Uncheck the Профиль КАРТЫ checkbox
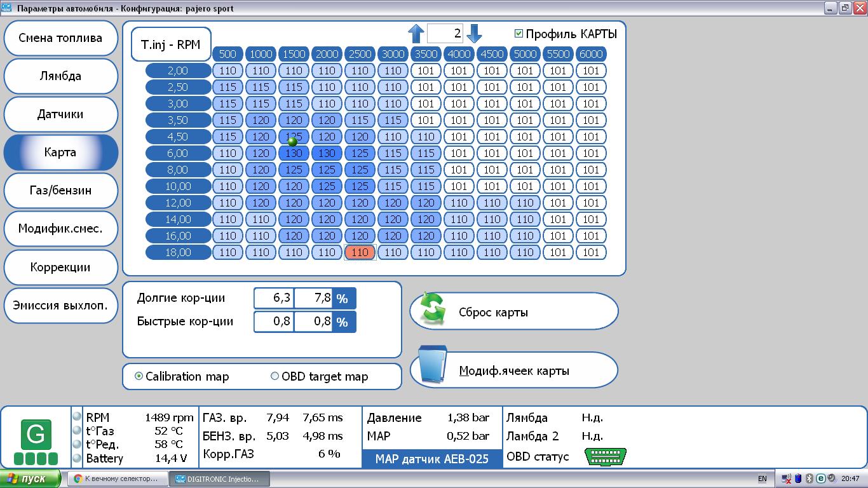Viewport: 868px width, 488px height. [519, 34]
